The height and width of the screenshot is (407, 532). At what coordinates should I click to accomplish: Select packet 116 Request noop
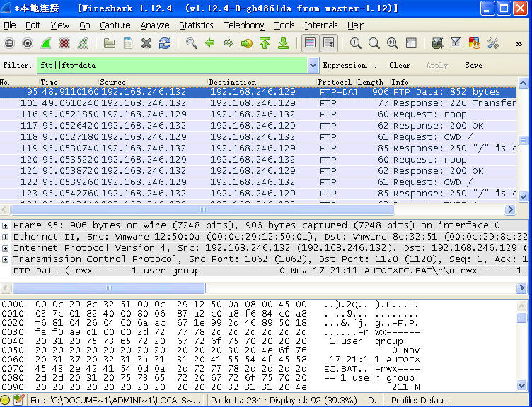coord(258,114)
